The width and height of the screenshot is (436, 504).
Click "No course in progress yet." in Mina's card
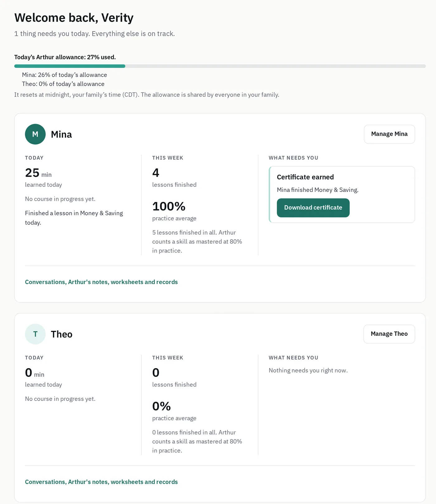[60, 199]
